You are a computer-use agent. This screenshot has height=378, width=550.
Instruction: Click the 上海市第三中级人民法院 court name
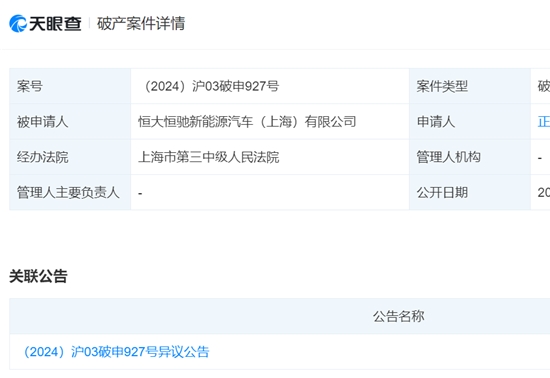click(209, 157)
